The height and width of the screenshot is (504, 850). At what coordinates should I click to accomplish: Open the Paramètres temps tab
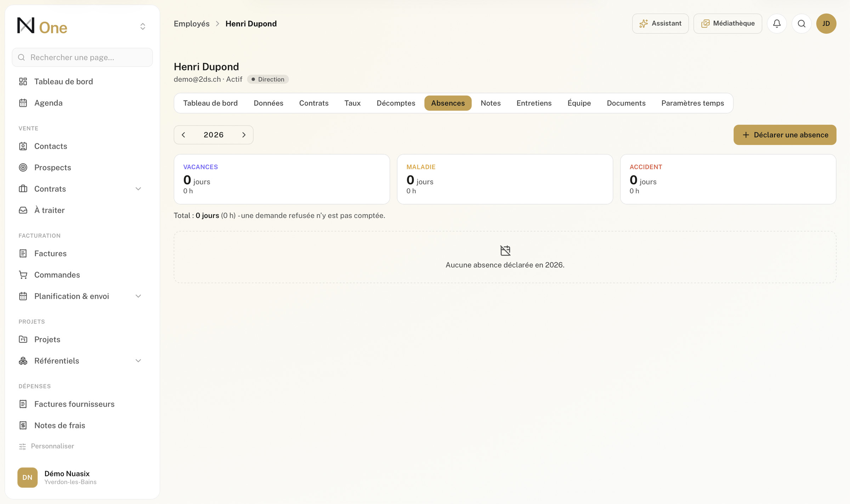(692, 103)
